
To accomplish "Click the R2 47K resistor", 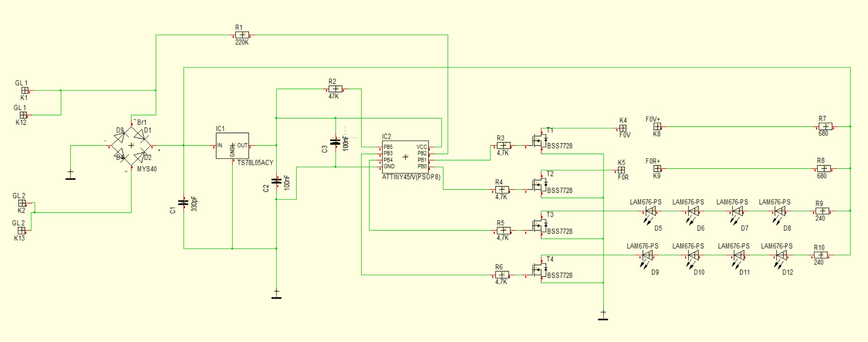I will tap(335, 89).
